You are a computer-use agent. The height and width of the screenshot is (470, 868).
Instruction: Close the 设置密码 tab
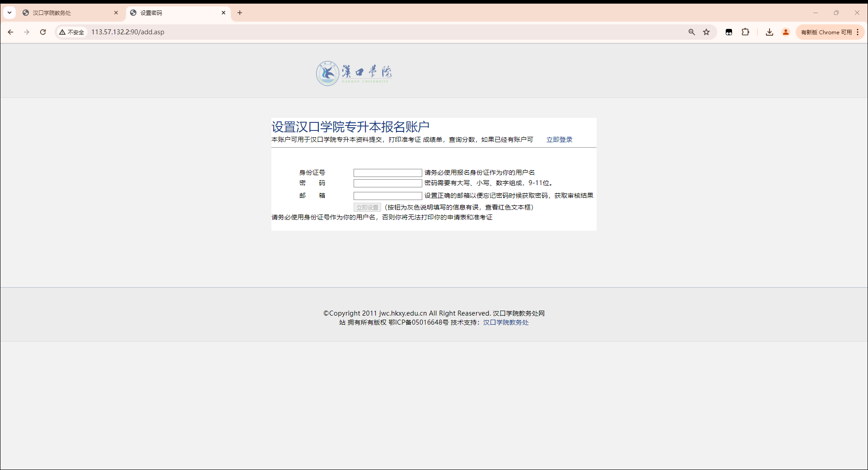pyautogui.click(x=224, y=13)
